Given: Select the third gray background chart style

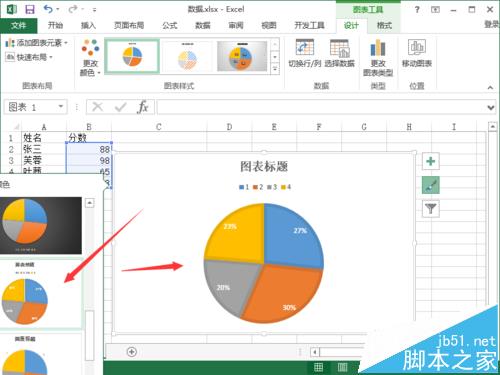Looking at the screenshot, I should click(242, 56).
